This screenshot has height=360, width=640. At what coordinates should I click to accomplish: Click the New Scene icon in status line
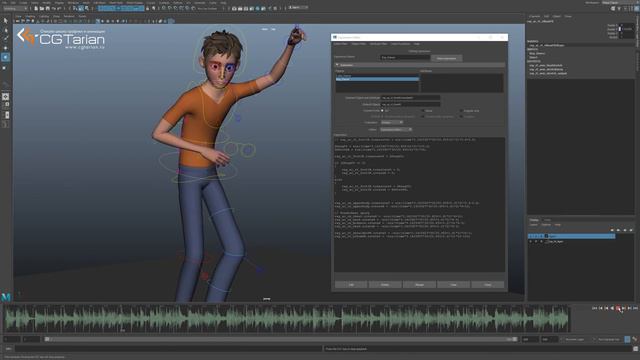pyautogui.click(x=36, y=8)
